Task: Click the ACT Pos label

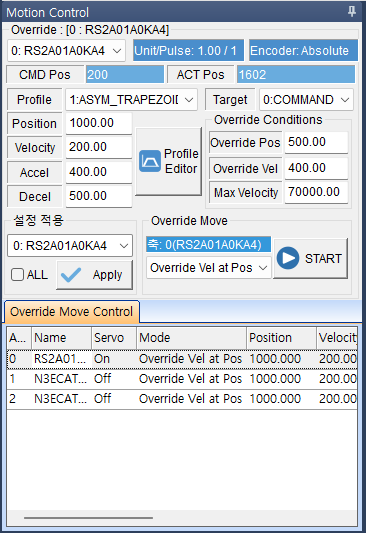Action: pyautogui.click(x=201, y=74)
